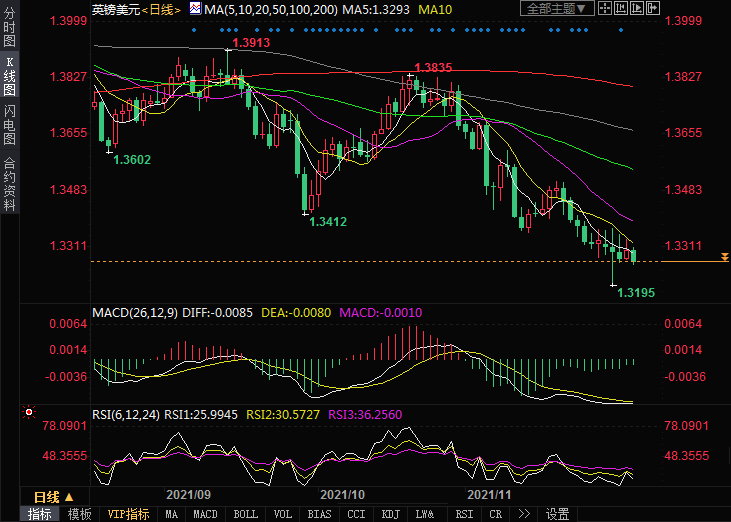Click the RSI panel gear icon
Screen dimensions: 731x522
27,411
